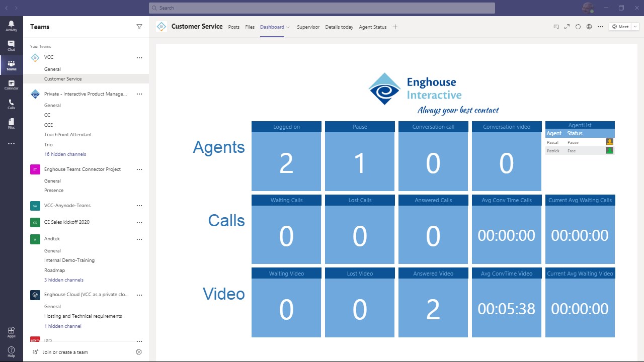
Task: Expand 16 hidden channels
Action: [65, 154]
